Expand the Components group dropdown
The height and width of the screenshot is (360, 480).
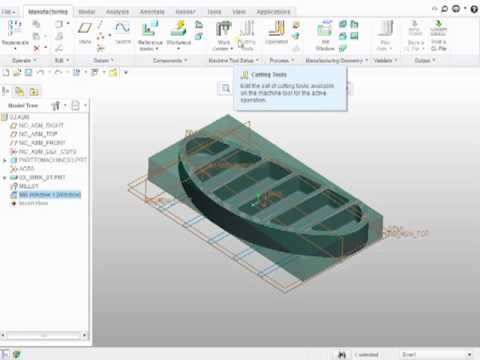pos(170,60)
